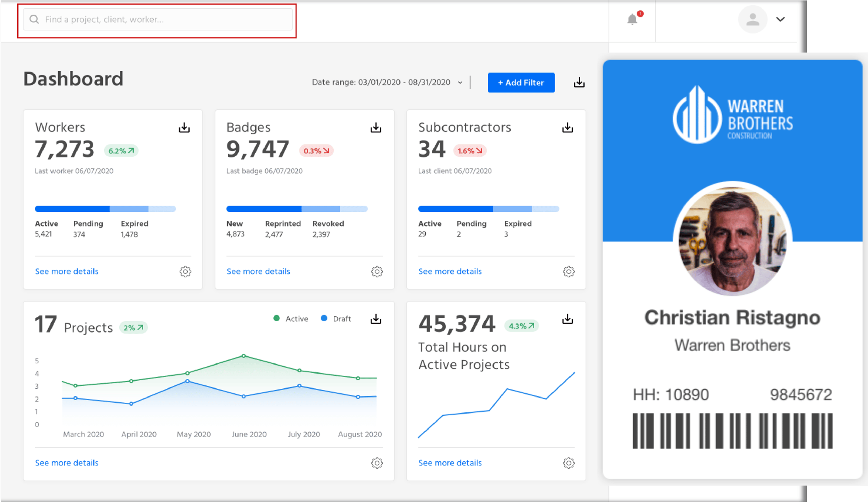
Task: Download the Total Hours card data
Action: 568,319
